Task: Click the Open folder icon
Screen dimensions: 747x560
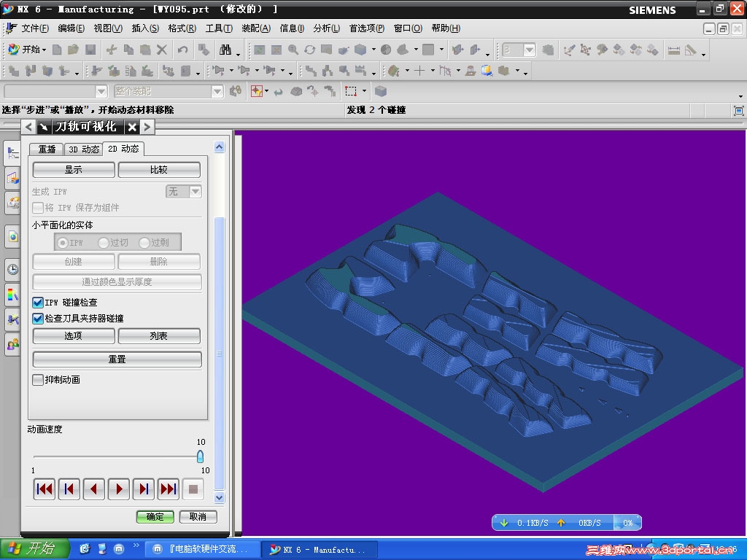Action: tap(74, 50)
